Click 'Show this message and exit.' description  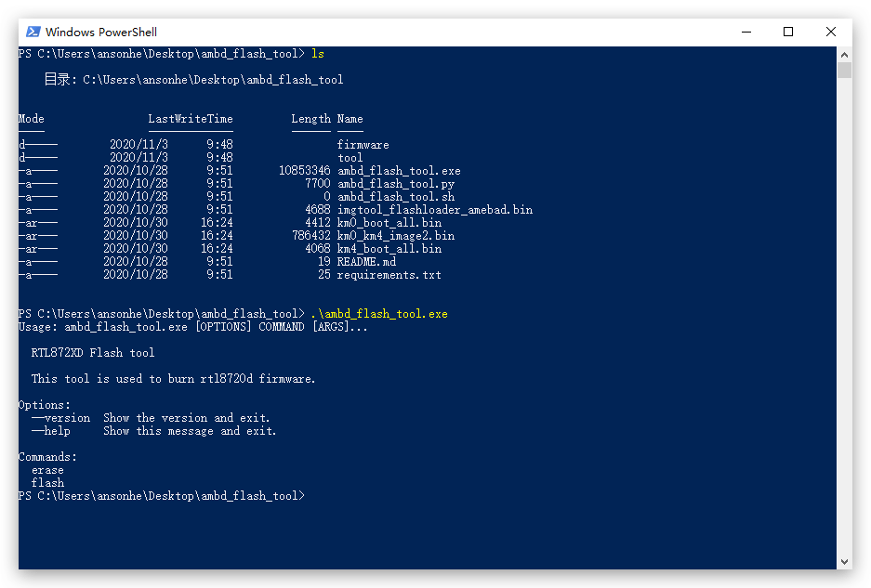(190, 431)
